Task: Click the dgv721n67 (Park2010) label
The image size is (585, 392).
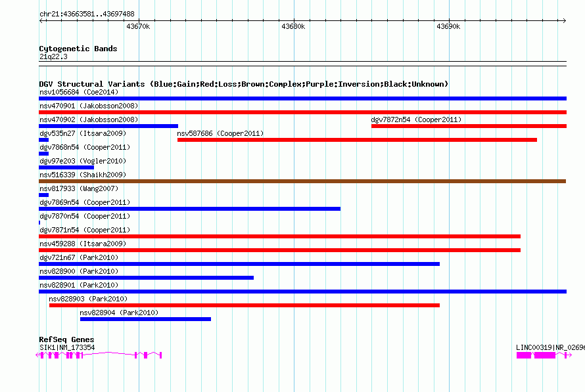Action: tap(79, 257)
